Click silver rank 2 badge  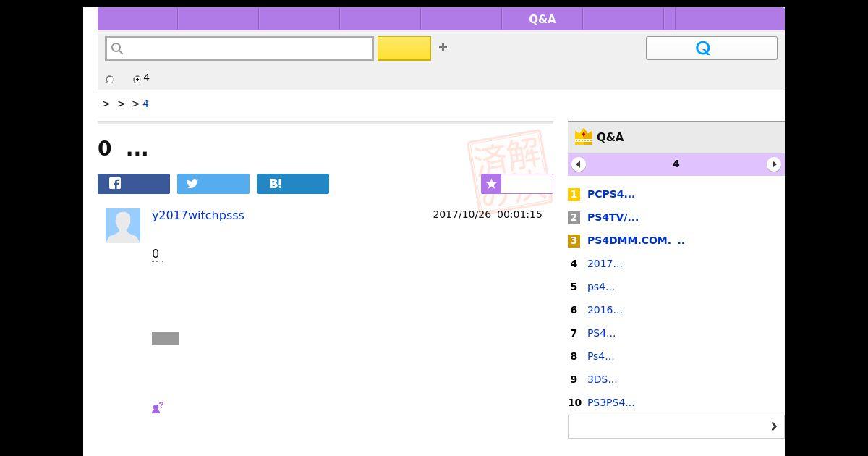click(574, 217)
